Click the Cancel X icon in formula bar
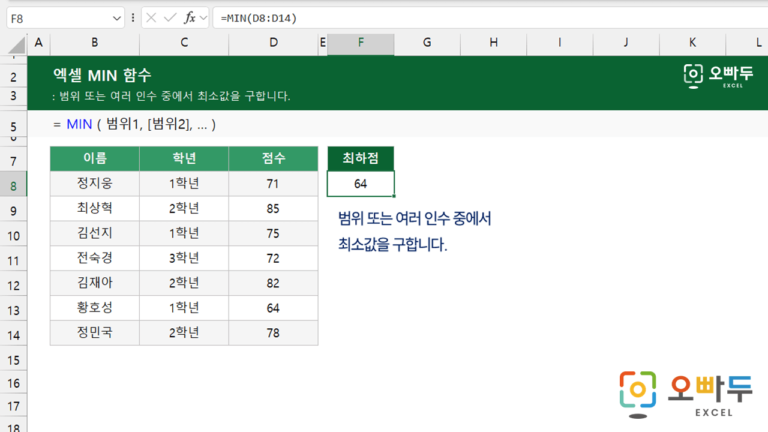The image size is (768, 432). click(151, 18)
